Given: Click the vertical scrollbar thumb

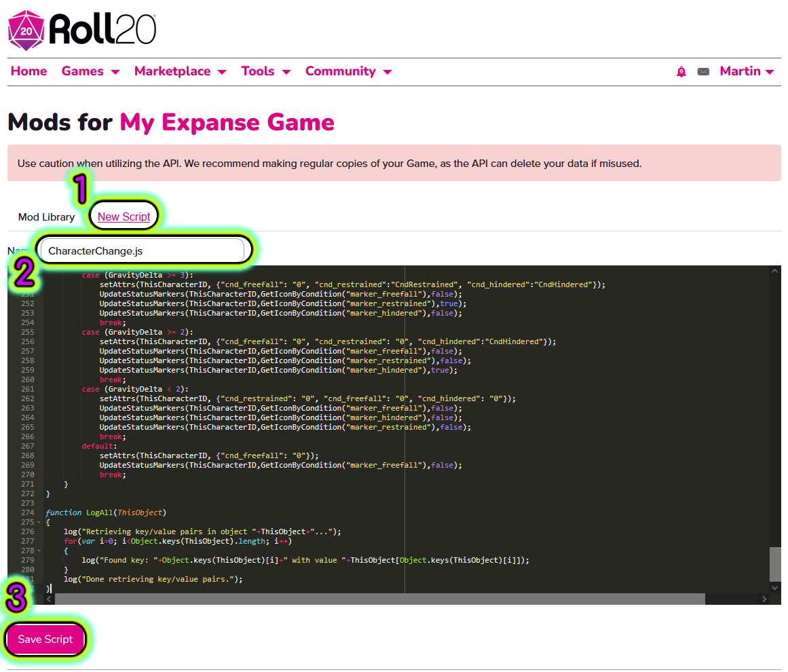Looking at the screenshot, I should click(x=774, y=564).
